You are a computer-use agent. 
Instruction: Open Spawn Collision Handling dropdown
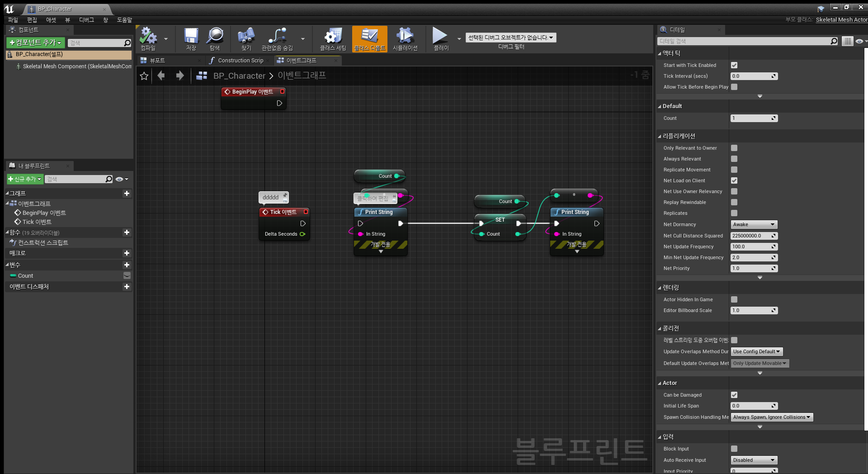(772, 417)
